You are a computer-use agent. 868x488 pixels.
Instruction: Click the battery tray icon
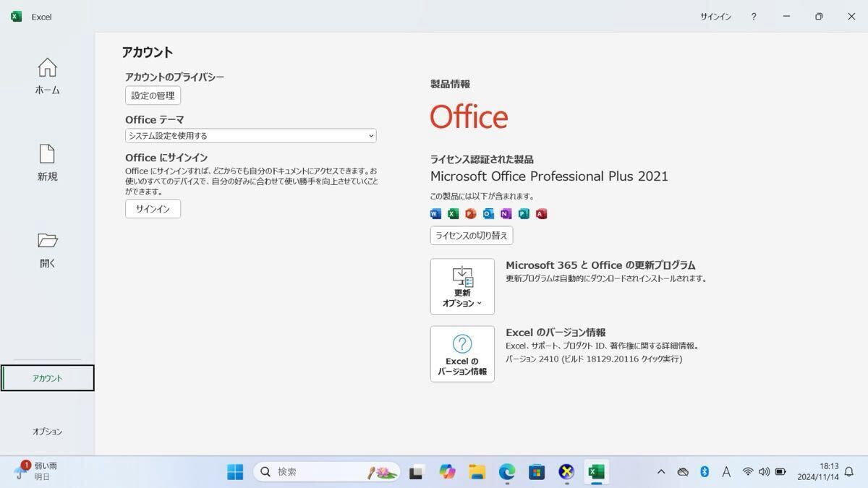tap(780, 472)
